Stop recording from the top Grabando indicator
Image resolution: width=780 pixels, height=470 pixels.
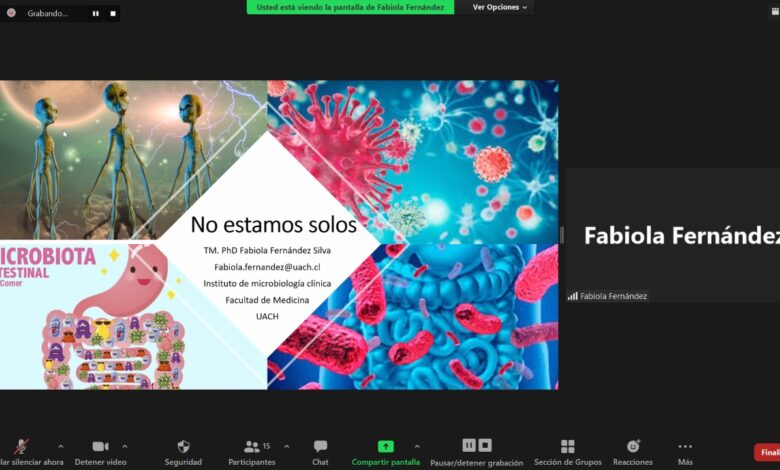tap(112, 14)
